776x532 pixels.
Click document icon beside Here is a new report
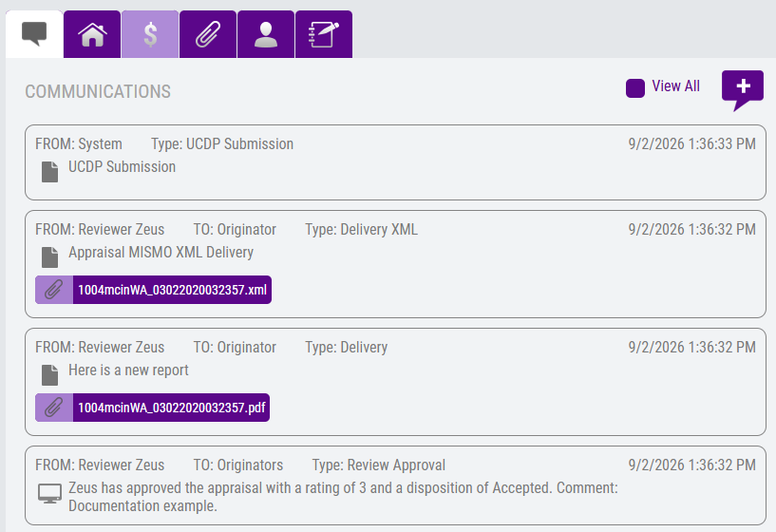(49, 375)
